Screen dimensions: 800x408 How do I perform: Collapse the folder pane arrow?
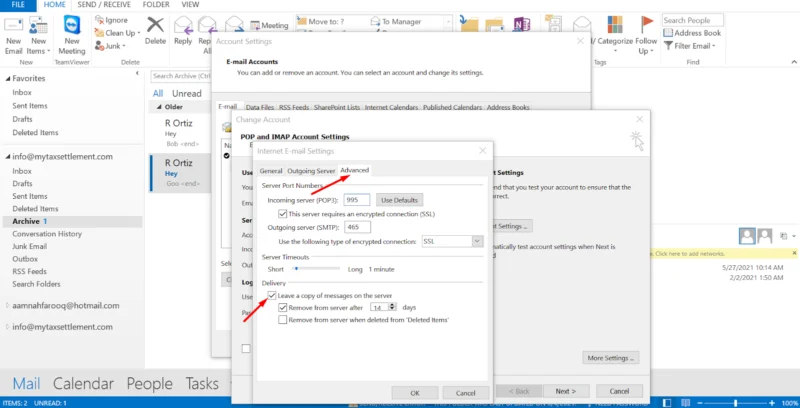pos(137,74)
